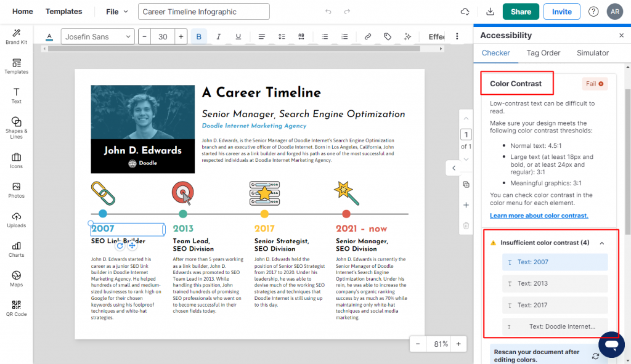Switch to the Checker tab
The width and height of the screenshot is (631, 364).
point(496,53)
